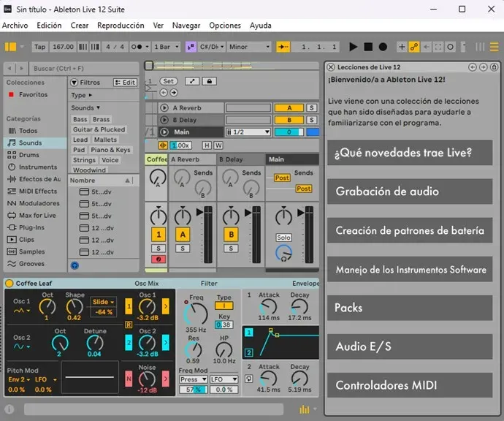The height and width of the screenshot is (421, 504).
Task: Arm track 1 record button in mixer
Action: coord(159,259)
